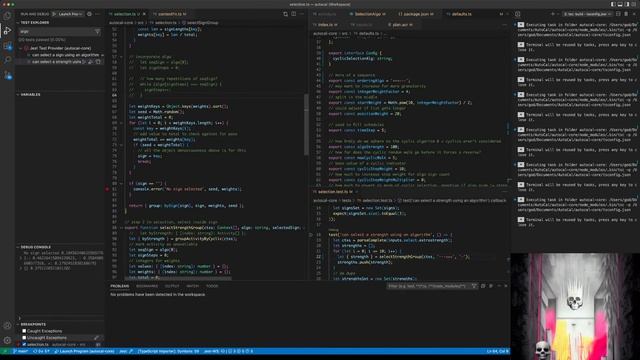Screen dimensions: 640x360
Task: Start debugging with the green play arrow
Action: pyautogui.click(x=54, y=14)
